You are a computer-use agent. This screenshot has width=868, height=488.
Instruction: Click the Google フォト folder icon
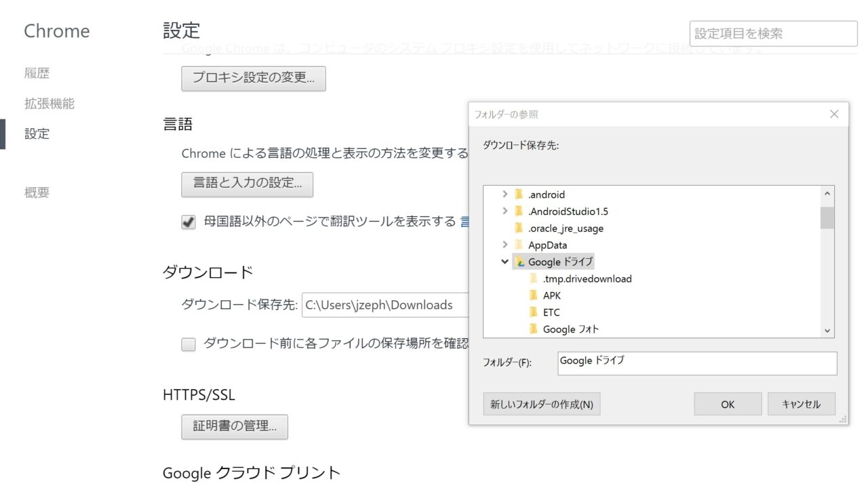point(534,329)
